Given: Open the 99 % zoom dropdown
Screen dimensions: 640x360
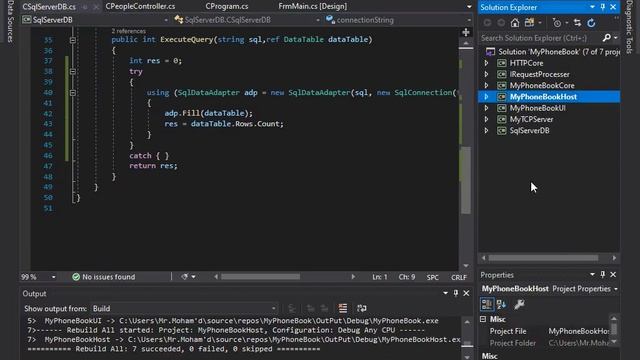Looking at the screenshot, I should pyautogui.click(x=53, y=277).
